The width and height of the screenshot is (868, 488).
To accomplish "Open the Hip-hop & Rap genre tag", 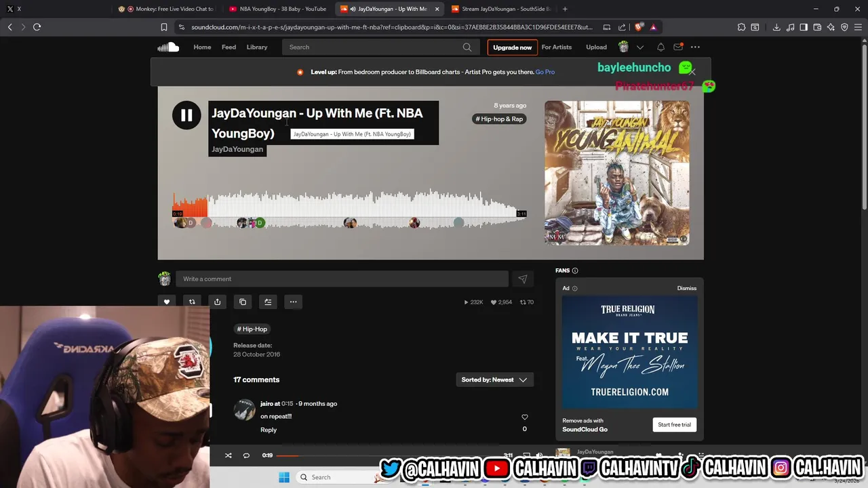I will pyautogui.click(x=499, y=119).
